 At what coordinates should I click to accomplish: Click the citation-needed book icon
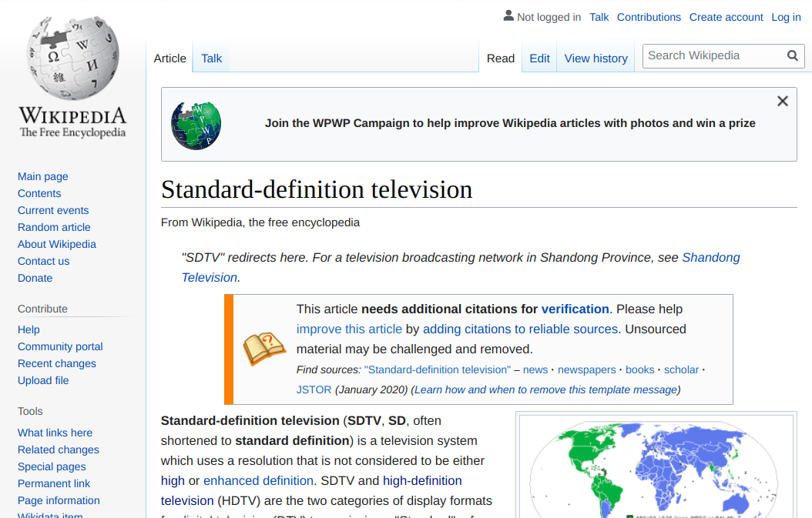pyautogui.click(x=264, y=349)
